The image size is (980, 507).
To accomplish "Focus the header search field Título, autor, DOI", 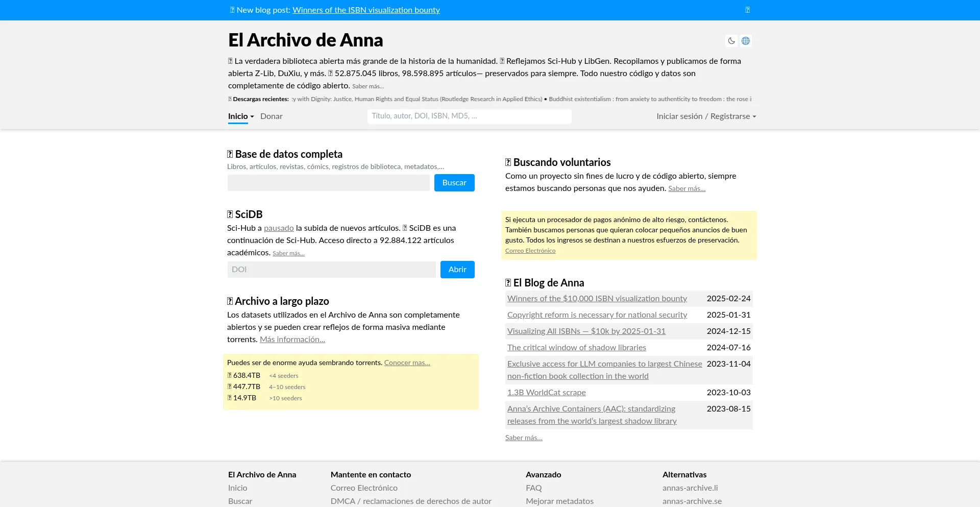I will (470, 116).
